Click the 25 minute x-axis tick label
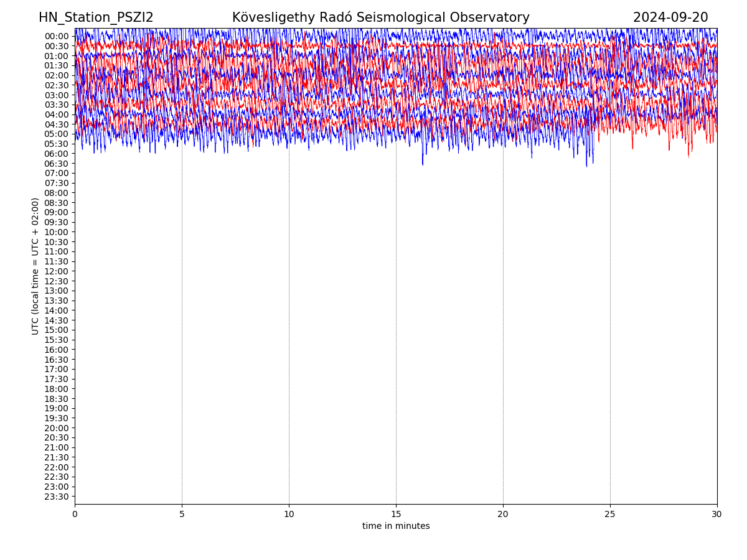 coord(610,515)
